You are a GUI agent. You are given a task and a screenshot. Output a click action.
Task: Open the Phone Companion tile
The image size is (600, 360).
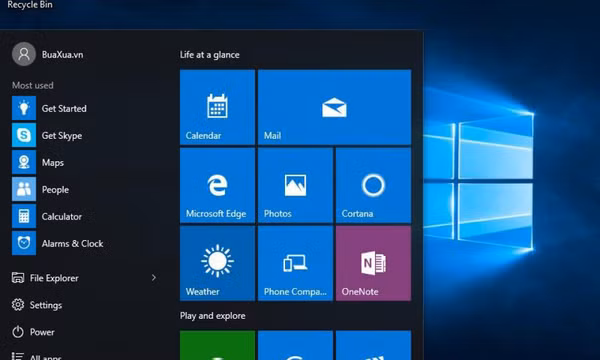(x=295, y=263)
